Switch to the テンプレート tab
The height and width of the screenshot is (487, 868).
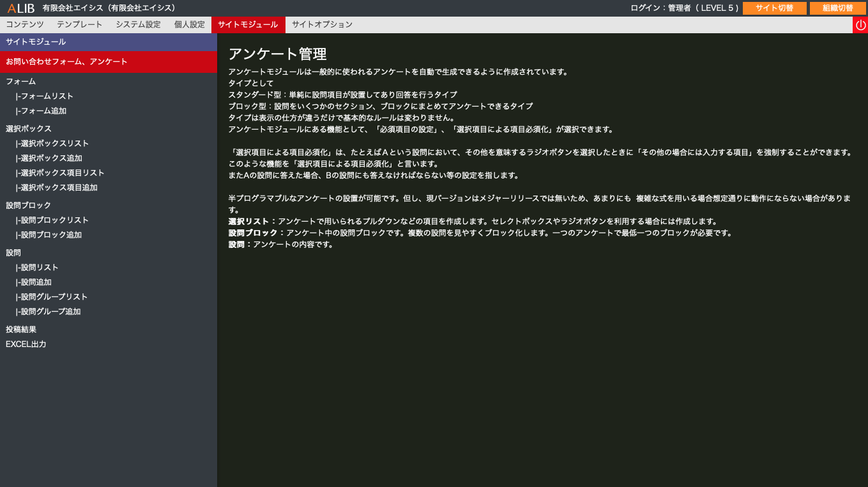(x=79, y=25)
